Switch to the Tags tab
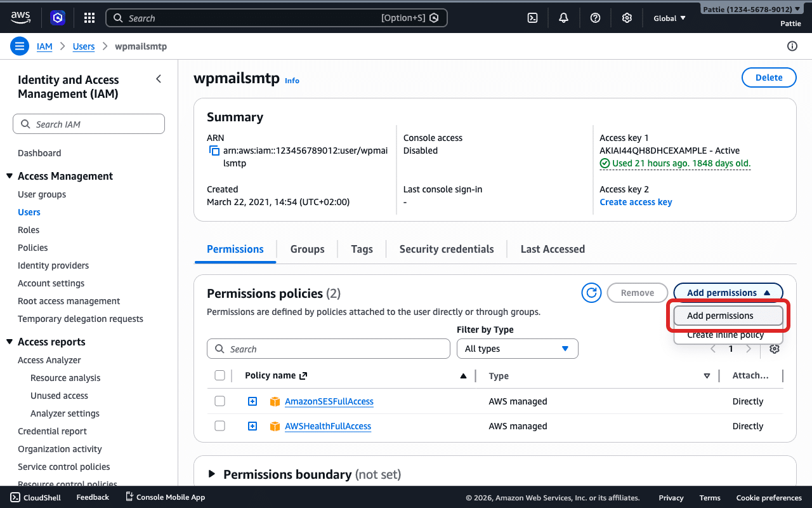This screenshot has height=508, width=812. [362, 249]
